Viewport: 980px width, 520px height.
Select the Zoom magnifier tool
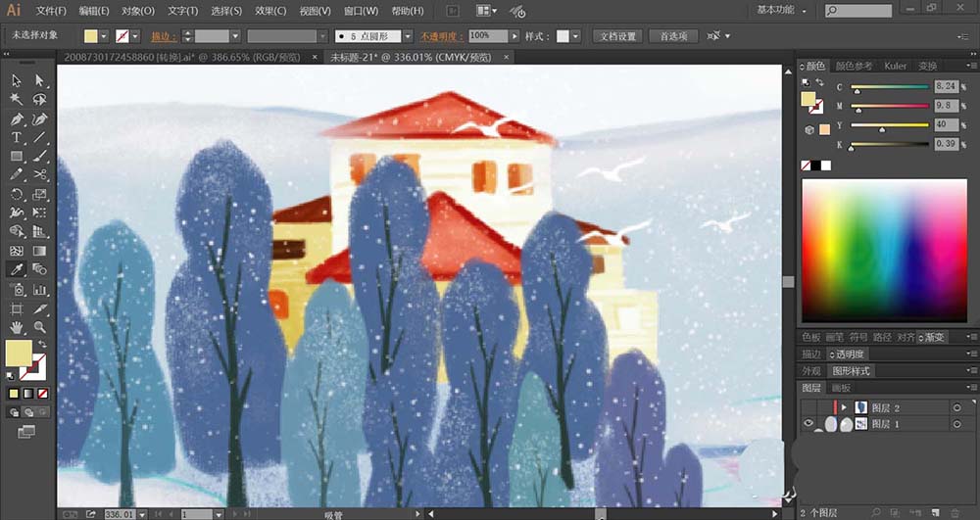point(40,327)
